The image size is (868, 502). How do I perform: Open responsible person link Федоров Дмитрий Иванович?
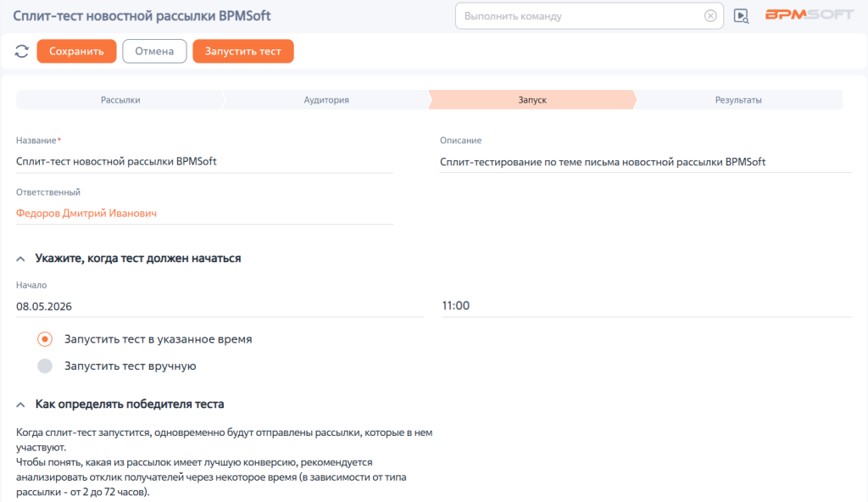point(86,214)
